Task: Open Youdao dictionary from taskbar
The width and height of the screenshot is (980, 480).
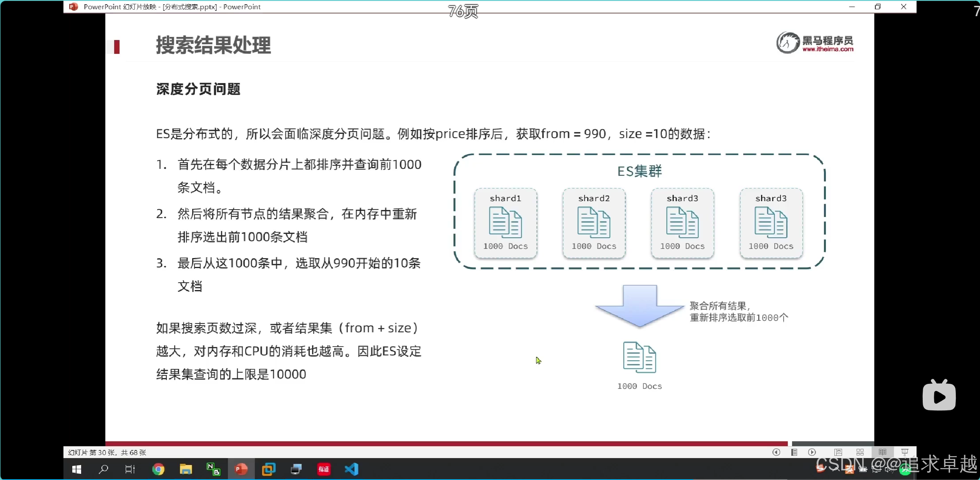Action: (x=324, y=469)
